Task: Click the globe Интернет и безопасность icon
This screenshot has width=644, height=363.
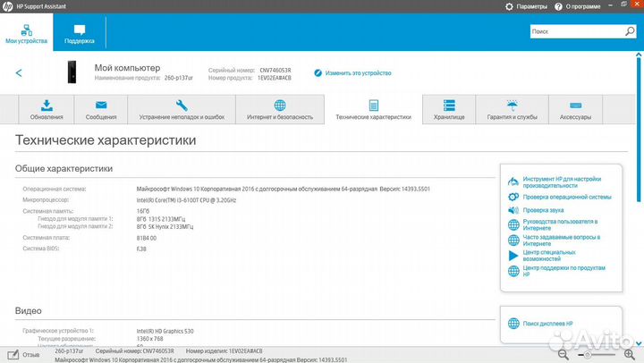Action: point(280,106)
